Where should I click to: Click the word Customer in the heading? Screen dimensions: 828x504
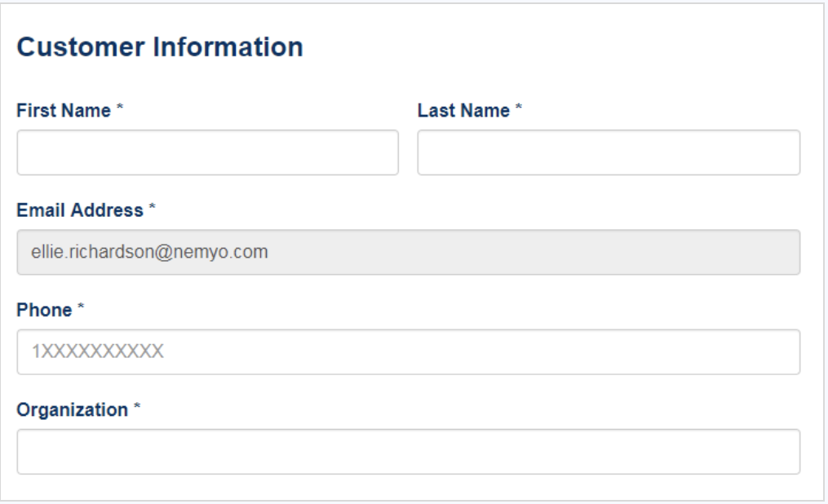pyautogui.click(x=81, y=46)
